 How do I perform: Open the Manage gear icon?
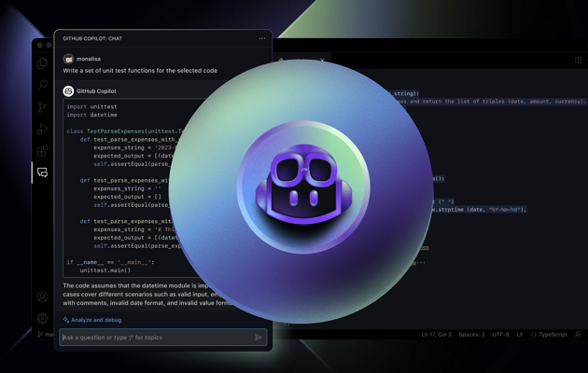click(x=42, y=319)
